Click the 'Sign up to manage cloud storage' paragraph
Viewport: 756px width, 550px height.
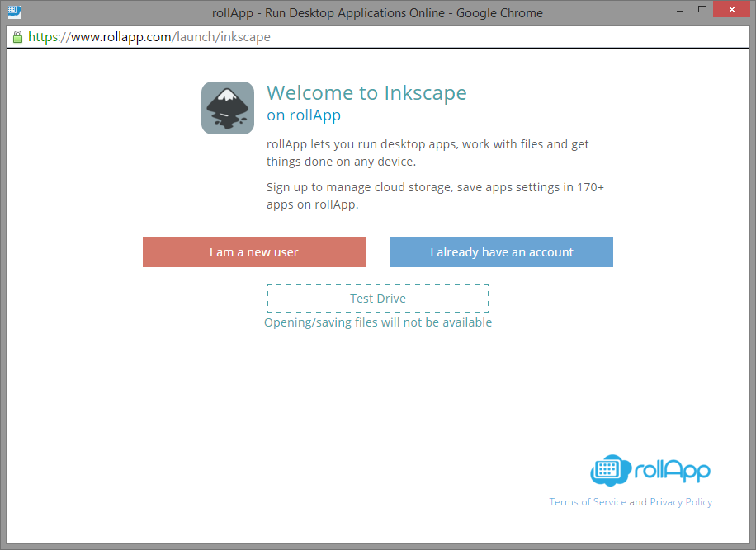click(x=435, y=195)
